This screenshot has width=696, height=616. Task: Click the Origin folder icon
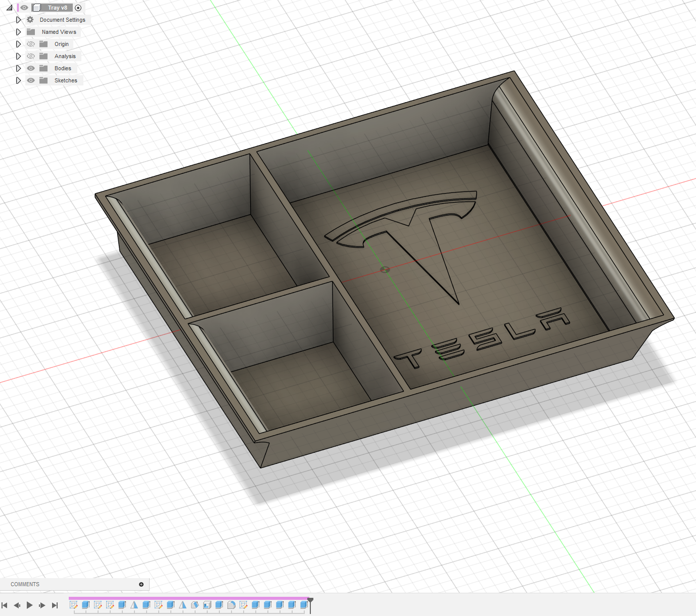[43, 44]
